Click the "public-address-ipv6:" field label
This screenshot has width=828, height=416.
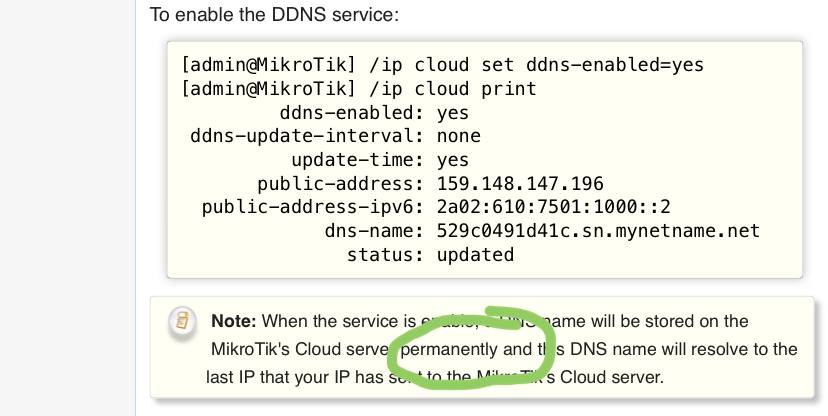(x=313, y=207)
